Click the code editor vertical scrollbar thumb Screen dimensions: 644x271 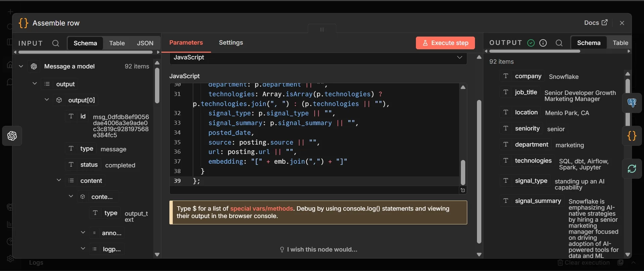463,172
